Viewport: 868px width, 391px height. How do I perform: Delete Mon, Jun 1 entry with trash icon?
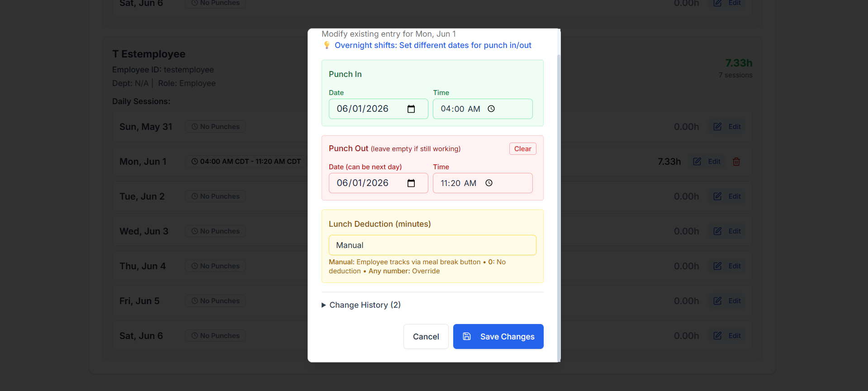pos(736,162)
